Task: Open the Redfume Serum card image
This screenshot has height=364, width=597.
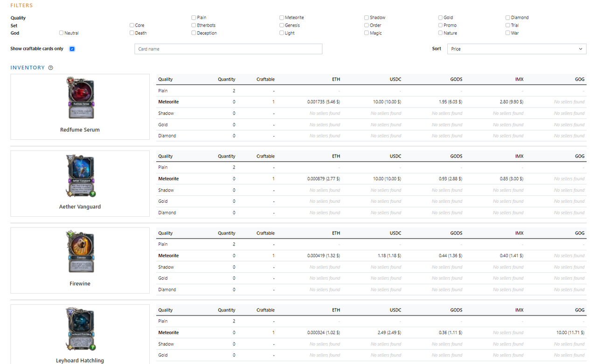Action: pos(80,98)
